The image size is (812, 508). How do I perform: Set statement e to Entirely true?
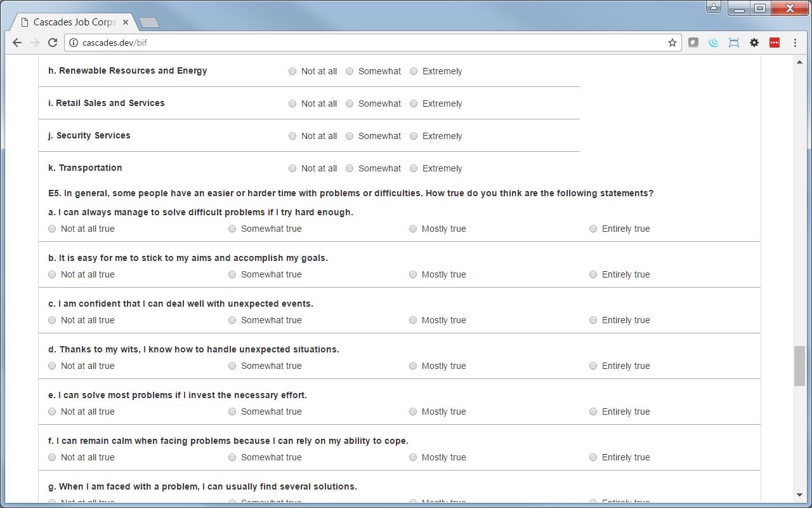pyautogui.click(x=593, y=411)
